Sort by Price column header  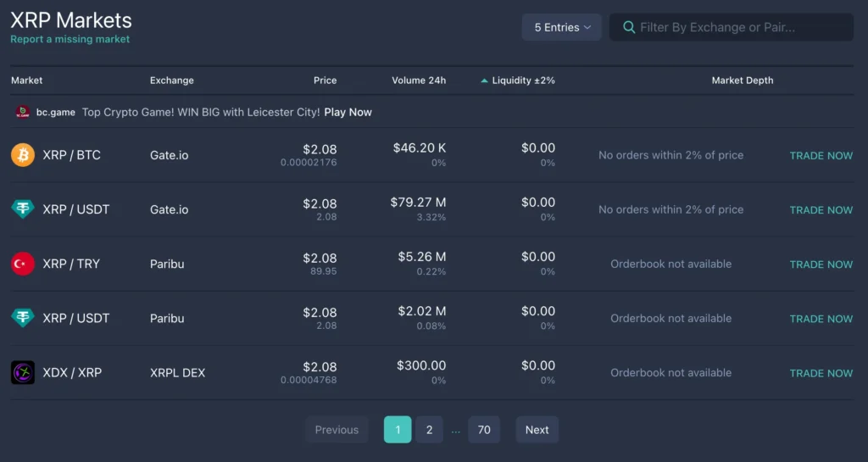click(325, 81)
